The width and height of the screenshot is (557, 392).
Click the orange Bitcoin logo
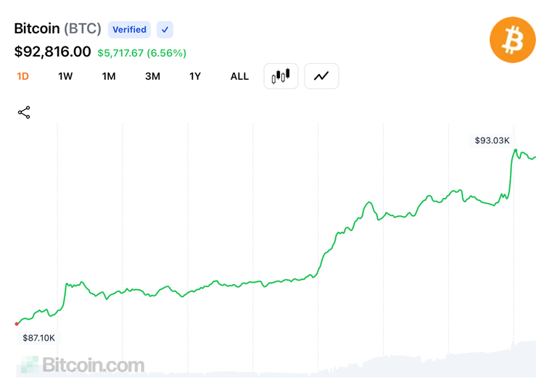(x=512, y=40)
